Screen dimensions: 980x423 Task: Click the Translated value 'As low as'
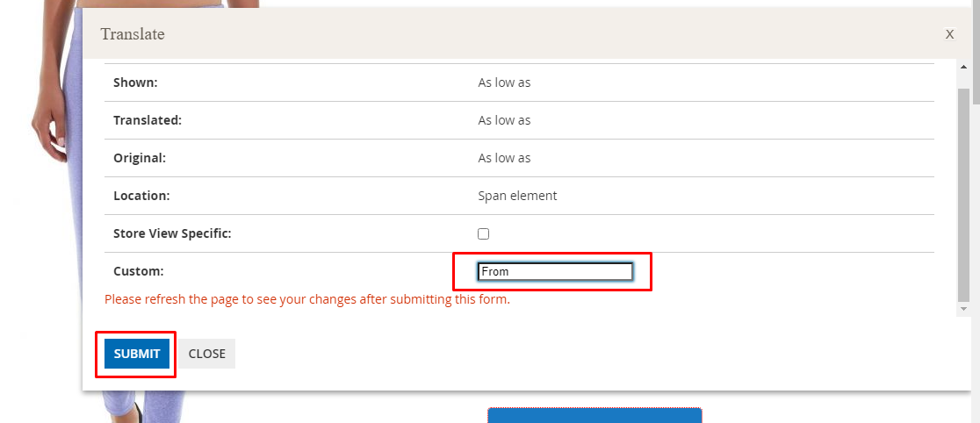coord(504,120)
